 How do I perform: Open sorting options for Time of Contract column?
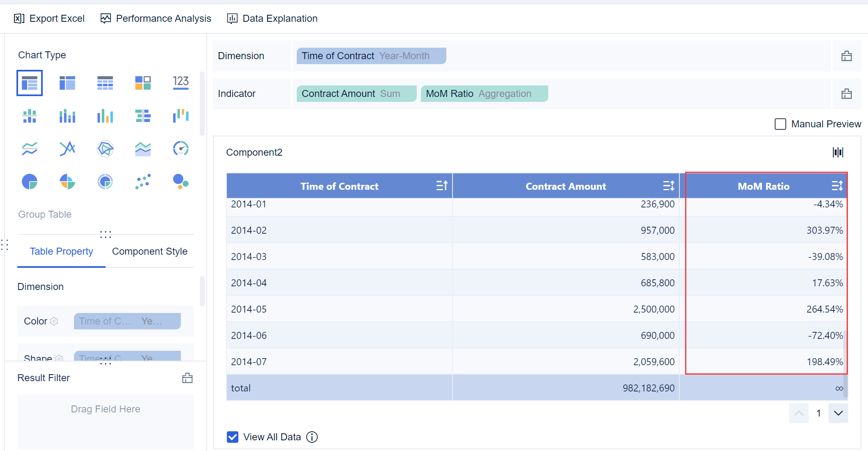442,186
